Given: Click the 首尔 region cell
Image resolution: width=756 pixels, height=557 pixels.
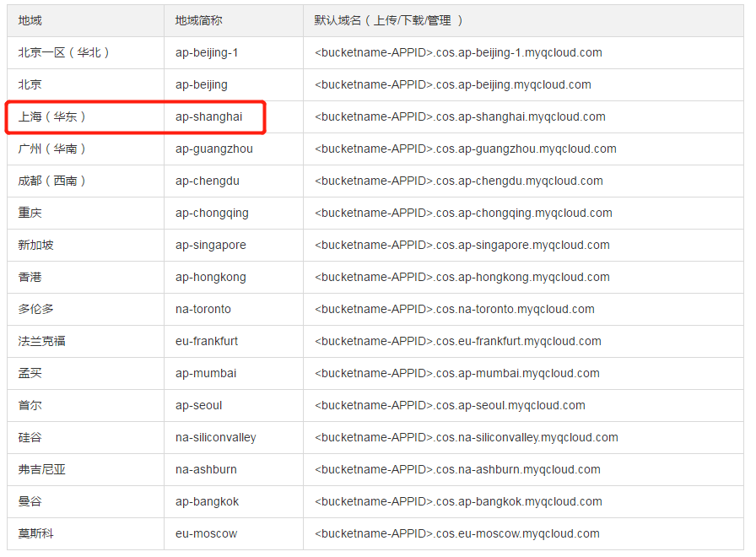Looking at the screenshot, I should pyautogui.click(x=30, y=405).
